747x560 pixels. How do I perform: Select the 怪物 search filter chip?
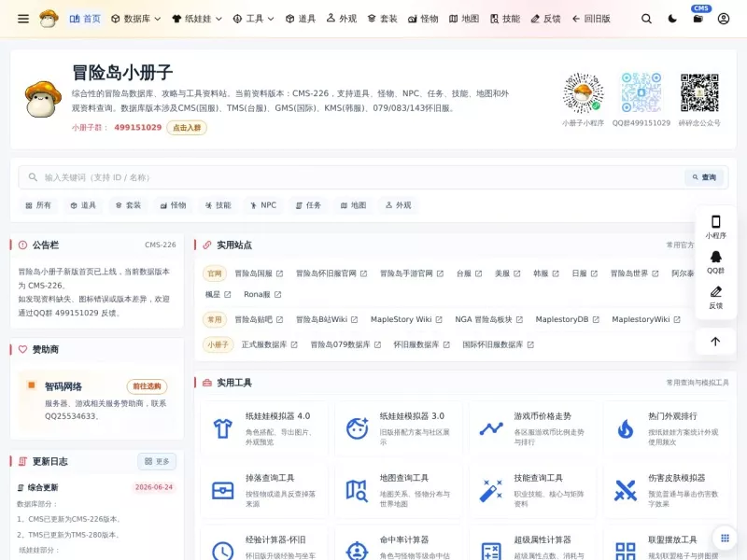tap(173, 205)
